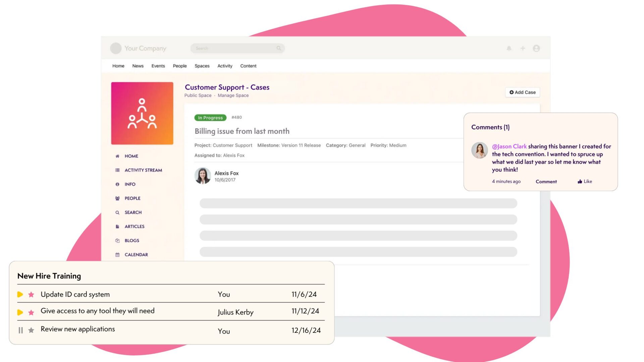The width and height of the screenshot is (644, 362).
Task: Click the notification bell icon
Action: [x=509, y=48]
